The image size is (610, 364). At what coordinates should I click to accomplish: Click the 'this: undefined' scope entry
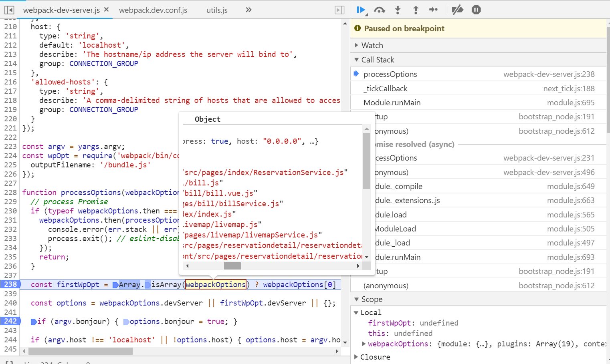point(400,333)
